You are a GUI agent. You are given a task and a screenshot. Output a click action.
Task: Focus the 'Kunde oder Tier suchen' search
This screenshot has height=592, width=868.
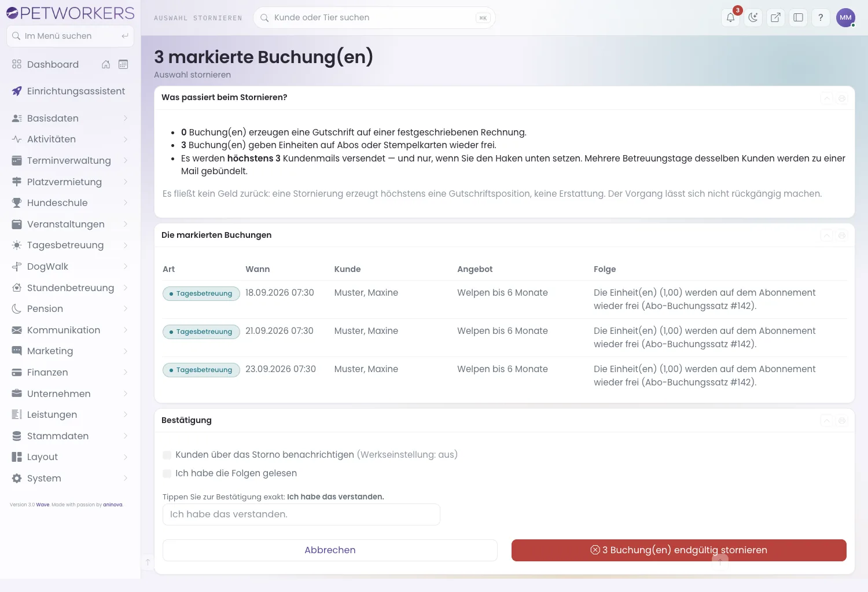(x=374, y=17)
